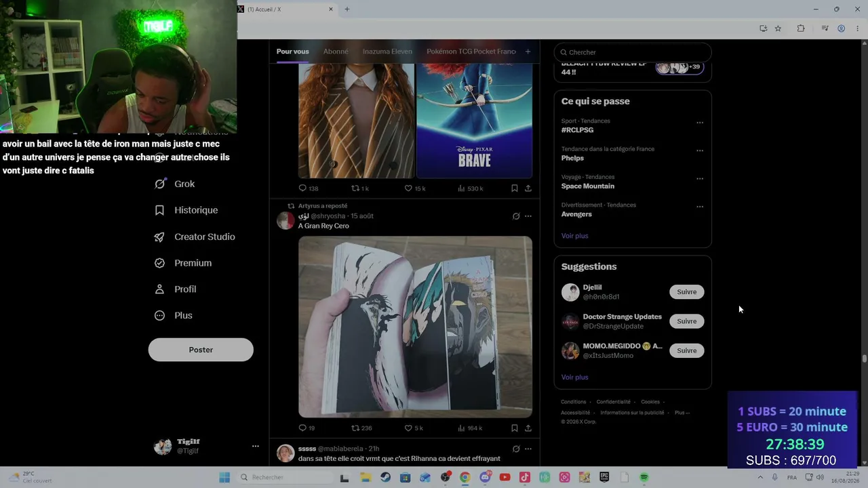This screenshot has height=488, width=868.
Task: Open the Premium badge icon
Action: pyautogui.click(x=159, y=263)
